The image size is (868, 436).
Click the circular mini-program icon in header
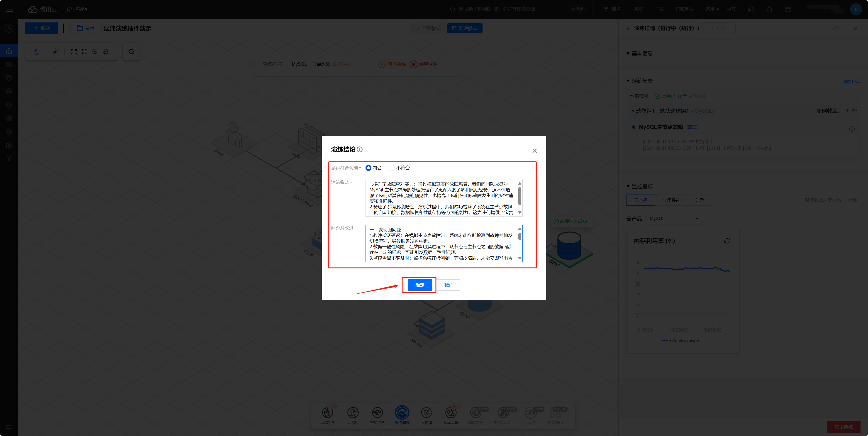tap(751, 10)
